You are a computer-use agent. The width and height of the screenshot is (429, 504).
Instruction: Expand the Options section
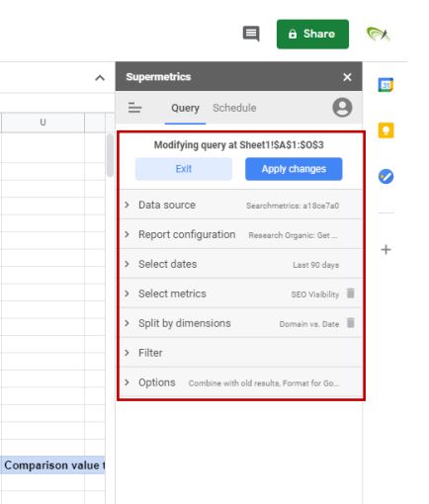[240, 382]
